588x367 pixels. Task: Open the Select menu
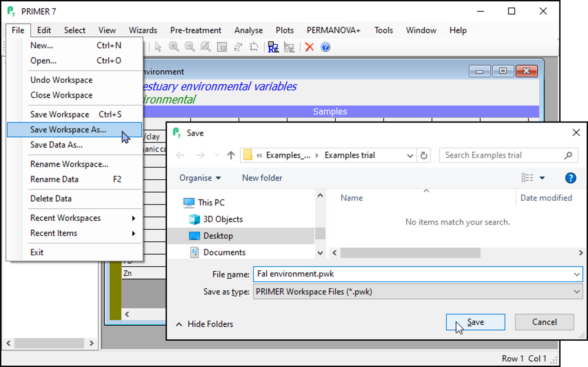(75, 30)
